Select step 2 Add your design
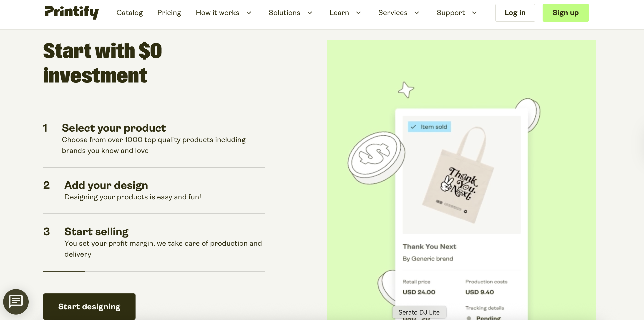644x320 pixels. (154, 190)
